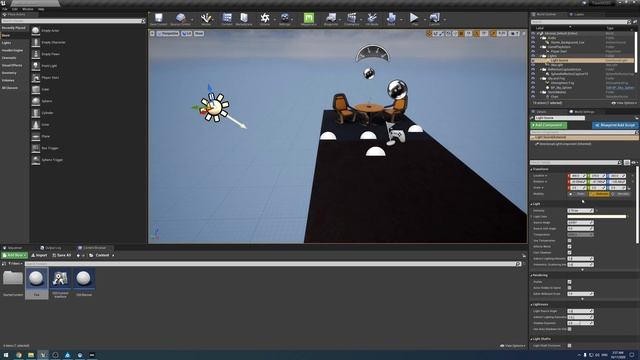Viewport: 640px width, 360px height.
Task: Collapse the Light section in Details
Action: (531, 204)
